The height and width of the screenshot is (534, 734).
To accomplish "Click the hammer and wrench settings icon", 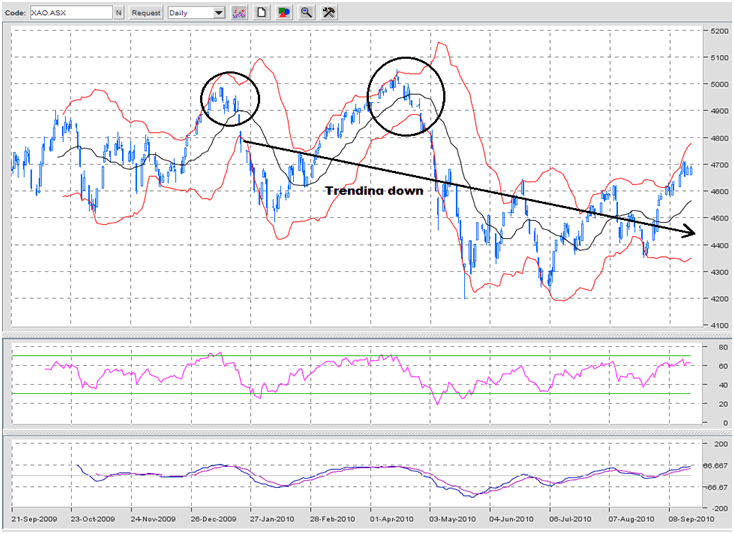I will 329,13.
